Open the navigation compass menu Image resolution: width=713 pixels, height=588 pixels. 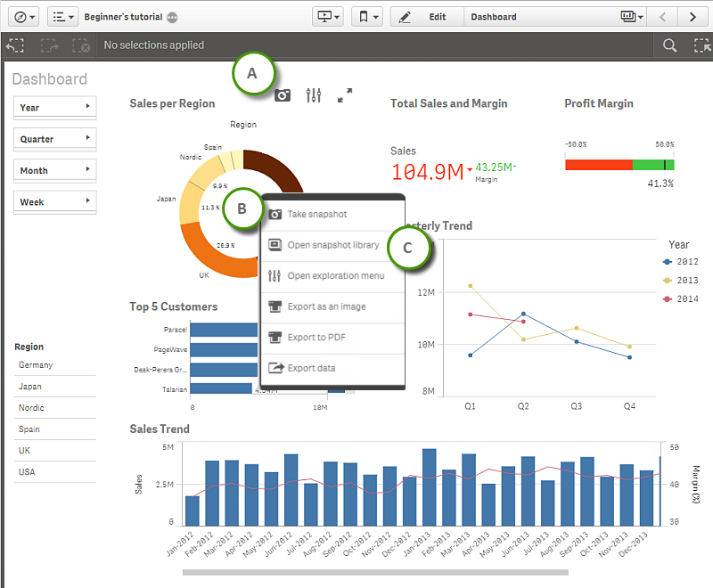[x=21, y=17]
